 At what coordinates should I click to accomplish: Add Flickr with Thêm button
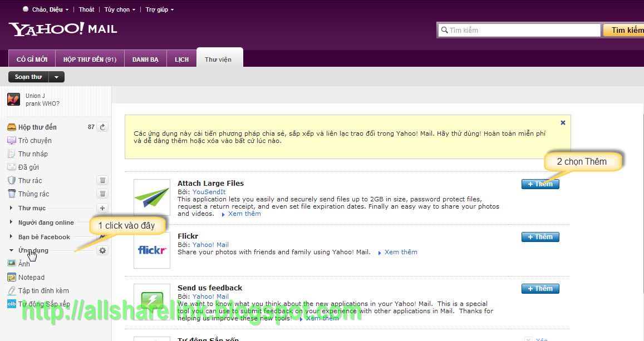coord(540,237)
